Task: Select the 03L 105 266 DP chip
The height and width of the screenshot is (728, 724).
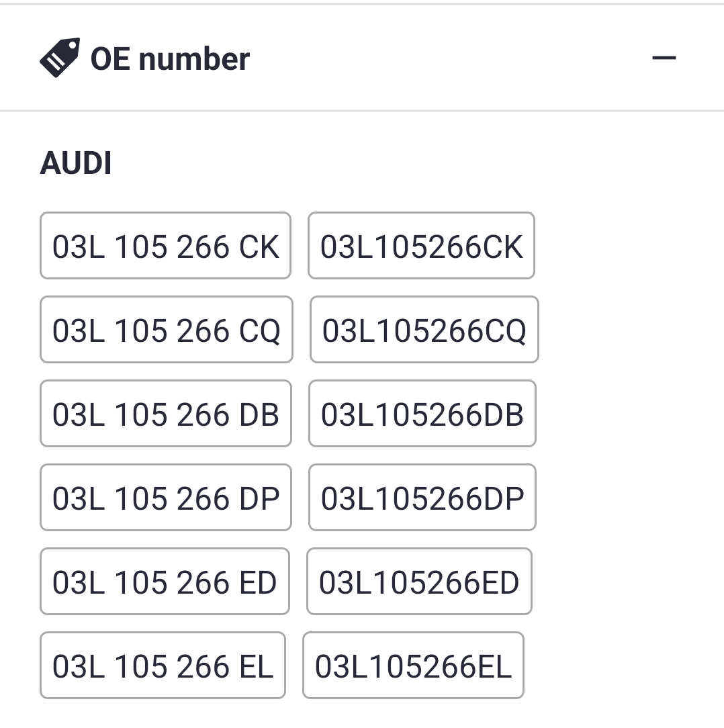Action: 165,498
